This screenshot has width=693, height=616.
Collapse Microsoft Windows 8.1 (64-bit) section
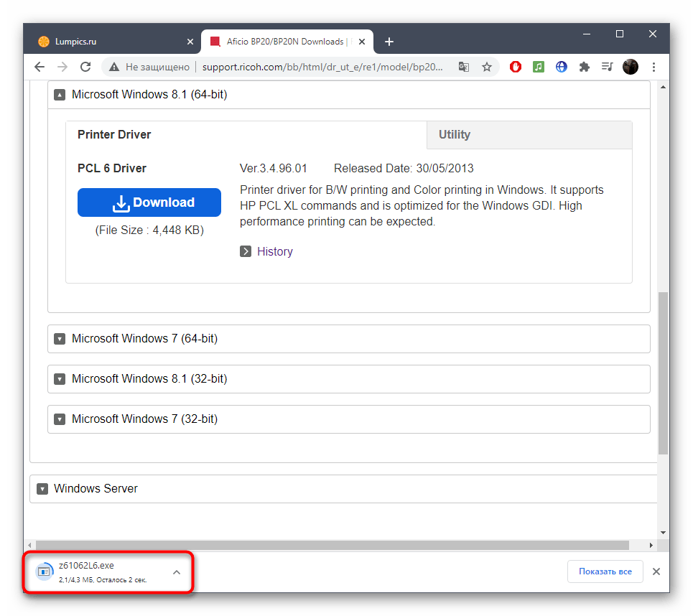pos(349,95)
